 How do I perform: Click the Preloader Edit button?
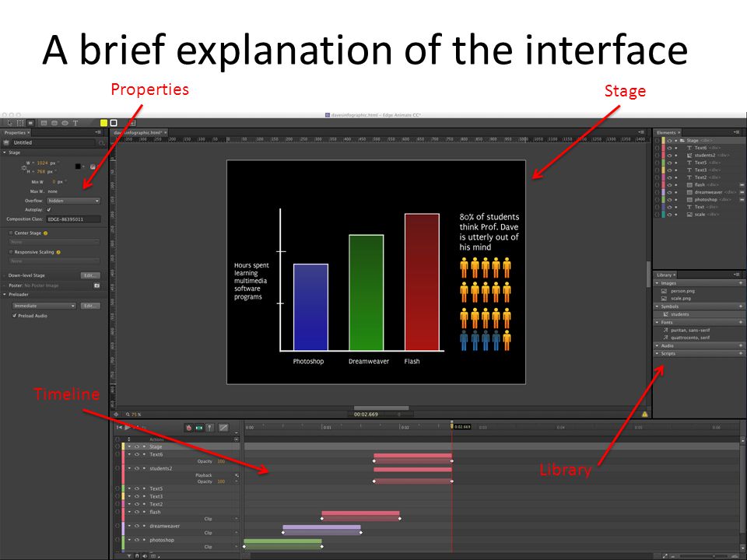click(x=90, y=306)
